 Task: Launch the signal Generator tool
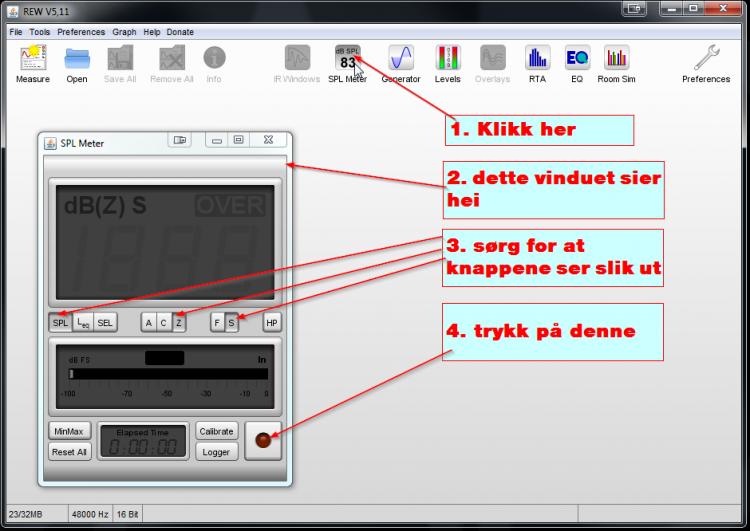click(x=401, y=64)
